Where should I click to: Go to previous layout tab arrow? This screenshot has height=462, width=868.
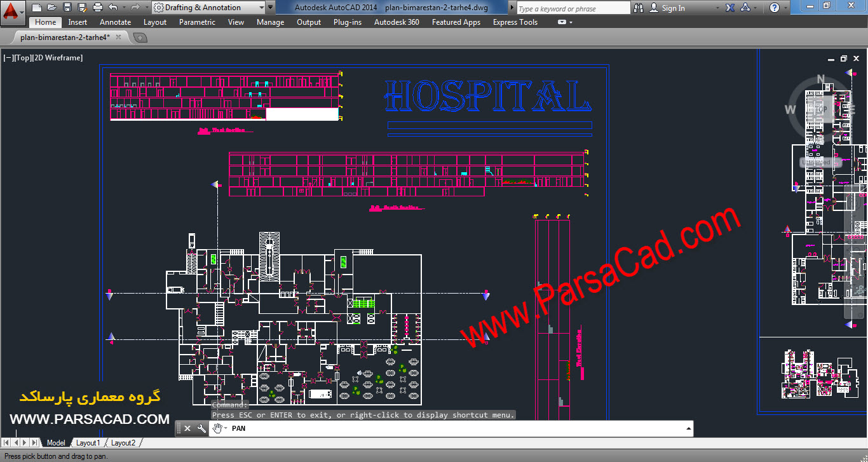(17, 442)
